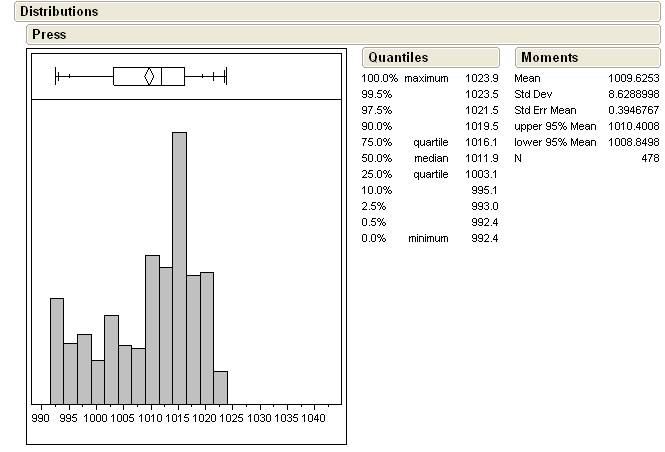Click the mean diamond in the box plot
665x452 pixels.
[149, 76]
